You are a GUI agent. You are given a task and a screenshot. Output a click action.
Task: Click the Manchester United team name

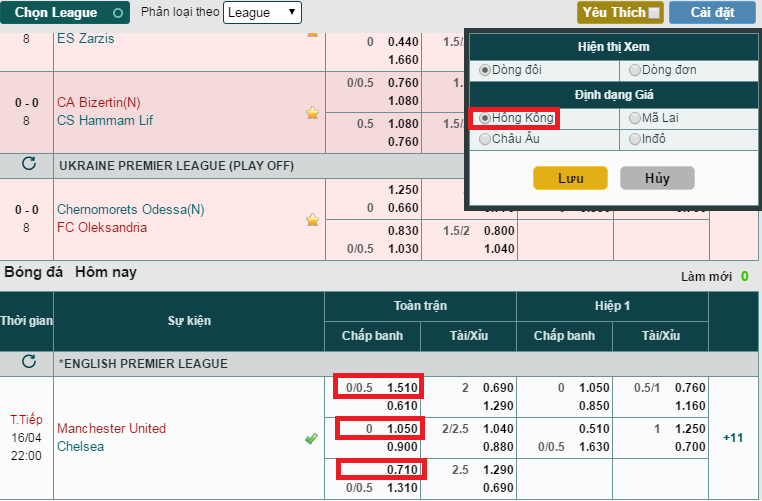[111, 428]
